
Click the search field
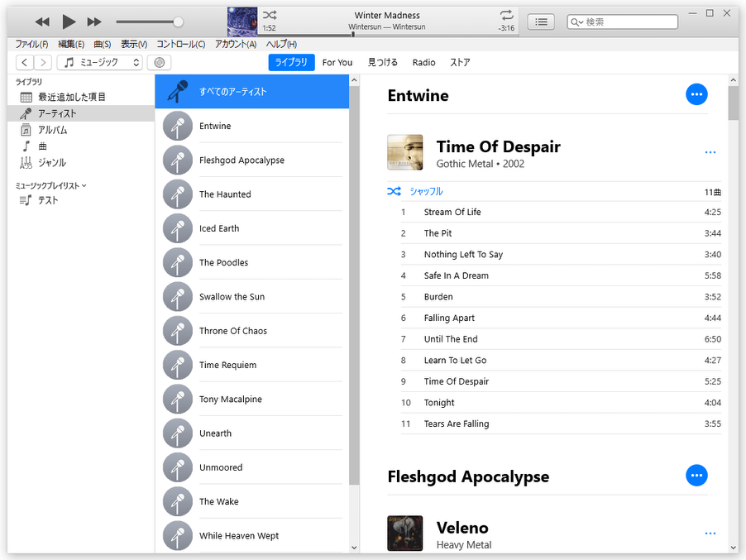coord(622,22)
